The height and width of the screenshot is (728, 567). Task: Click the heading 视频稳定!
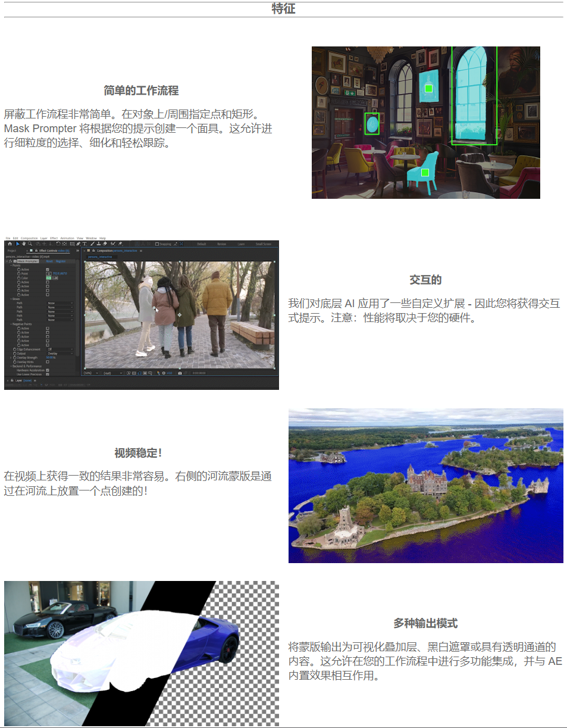(x=138, y=453)
